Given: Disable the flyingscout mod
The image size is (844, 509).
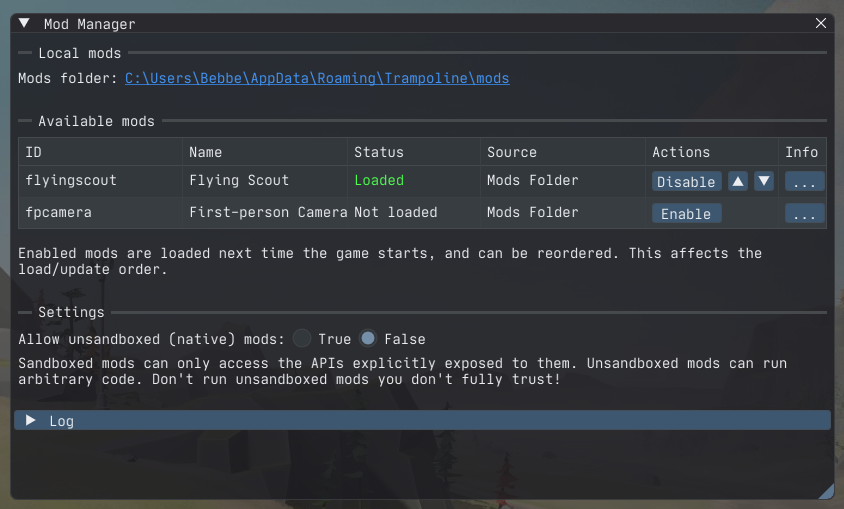Looking at the screenshot, I should [686, 182].
